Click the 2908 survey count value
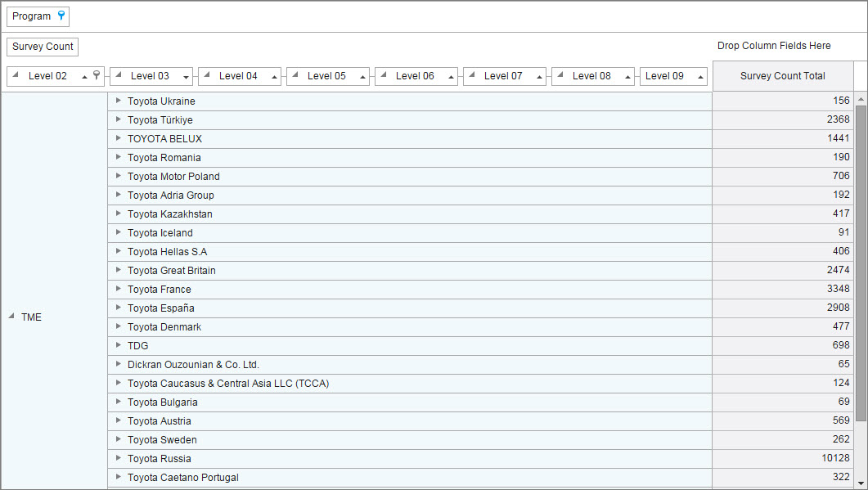Image resolution: width=868 pixels, height=490 pixels. [838, 308]
